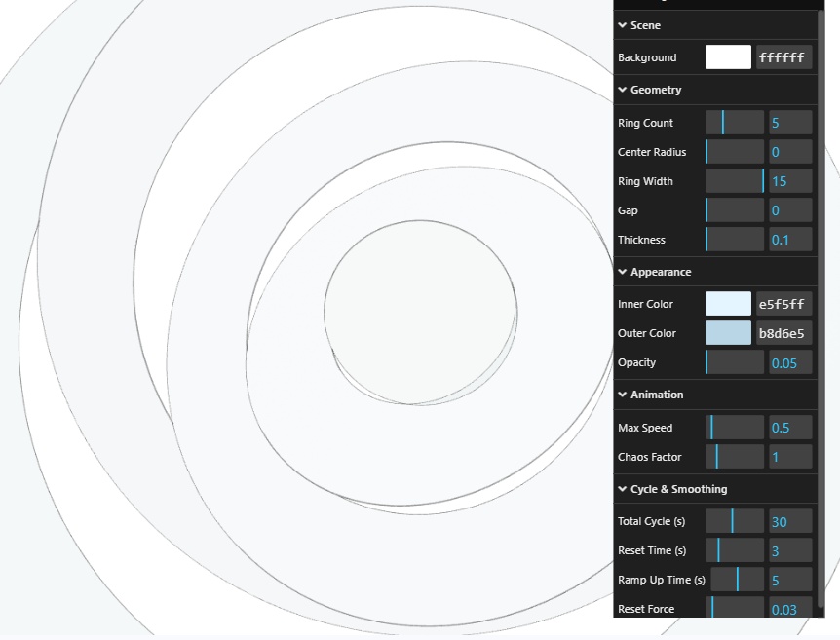840x640 pixels.
Task: Click the Opacity slider track
Action: click(x=735, y=362)
